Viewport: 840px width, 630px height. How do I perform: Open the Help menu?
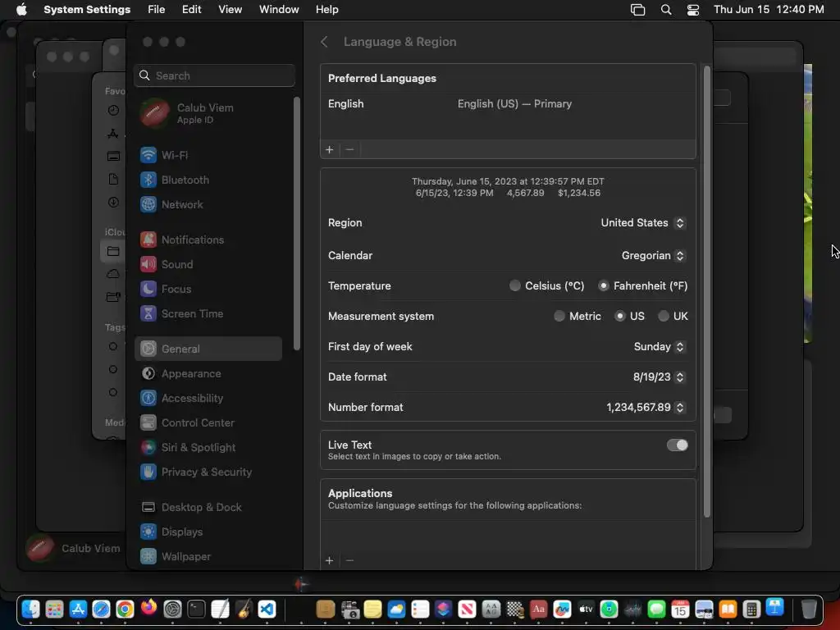326,10
